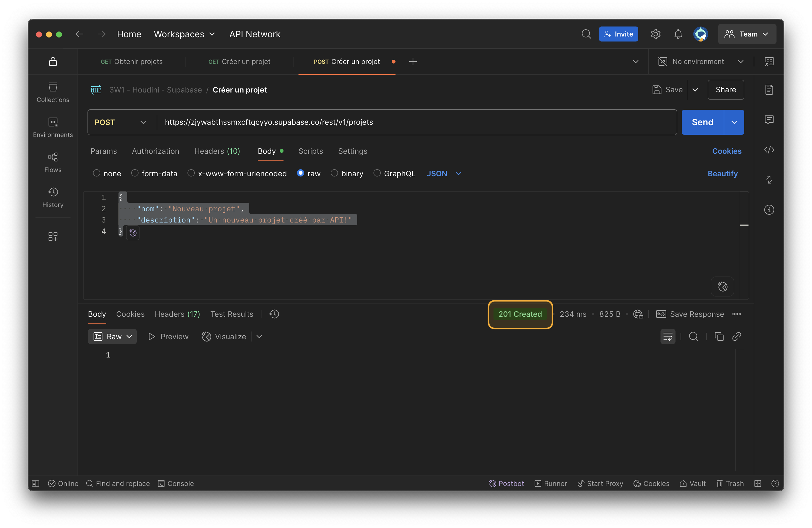812x528 pixels.
Task: Click the Beautify link
Action: 722,173
